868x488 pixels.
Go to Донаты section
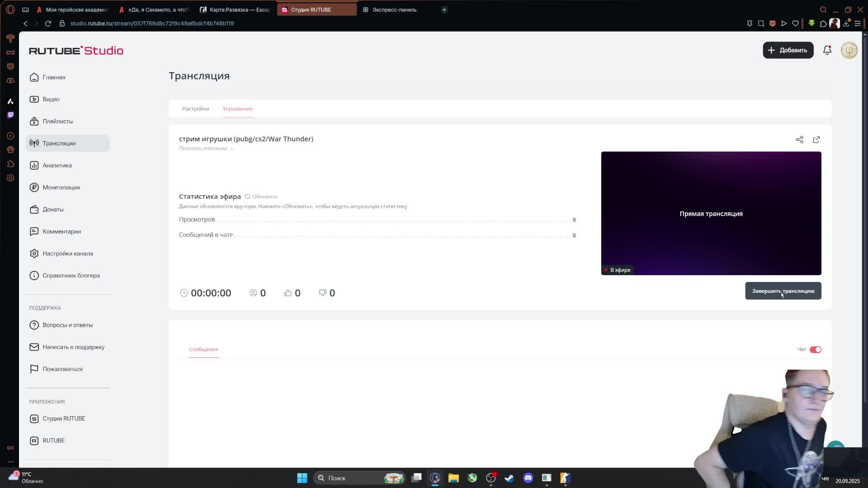coord(53,210)
